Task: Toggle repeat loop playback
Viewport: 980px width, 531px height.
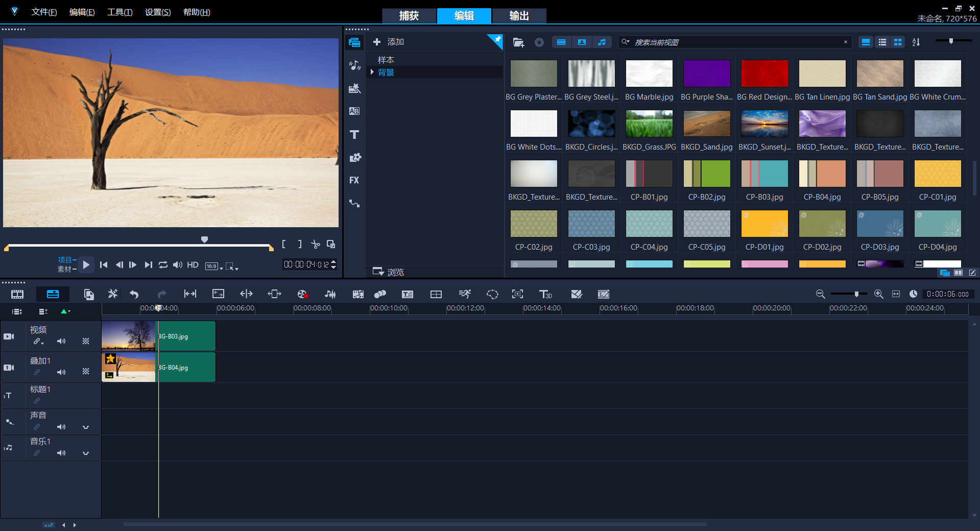Action: (163, 264)
